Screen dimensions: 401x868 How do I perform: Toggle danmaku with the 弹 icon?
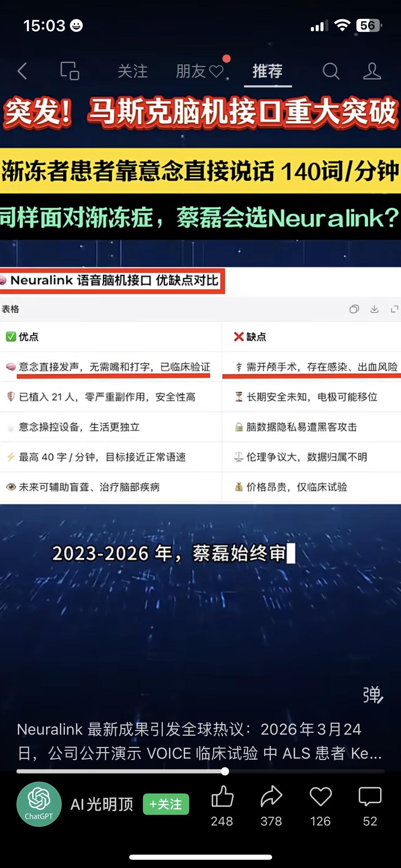[x=373, y=695]
